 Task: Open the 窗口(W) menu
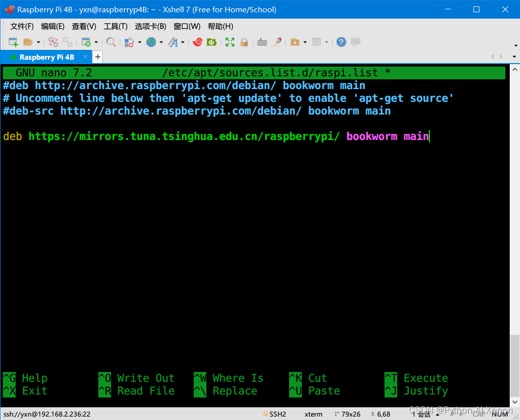187,26
